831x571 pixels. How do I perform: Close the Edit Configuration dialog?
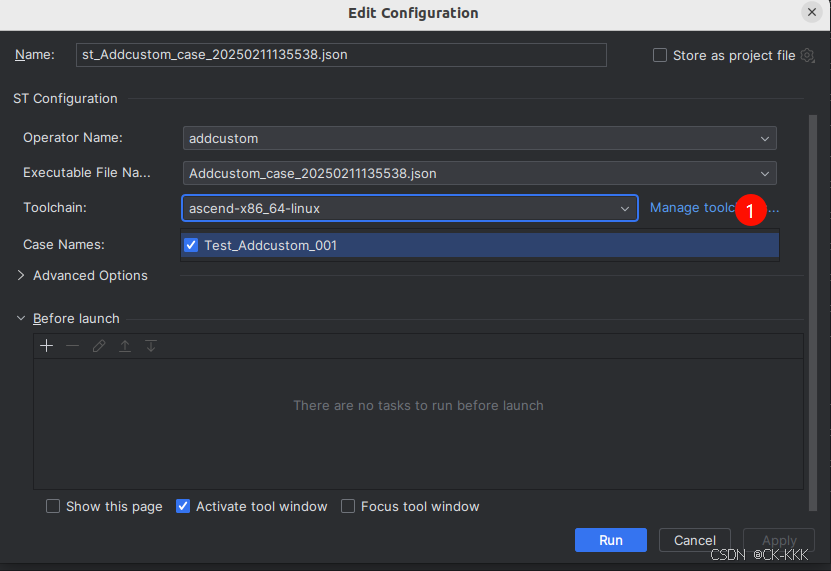[811, 12]
